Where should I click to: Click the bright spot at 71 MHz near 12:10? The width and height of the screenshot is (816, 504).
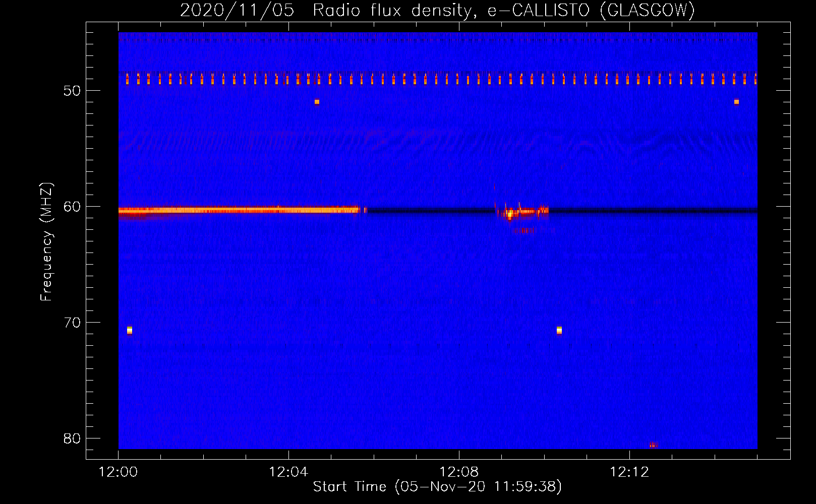(x=559, y=330)
